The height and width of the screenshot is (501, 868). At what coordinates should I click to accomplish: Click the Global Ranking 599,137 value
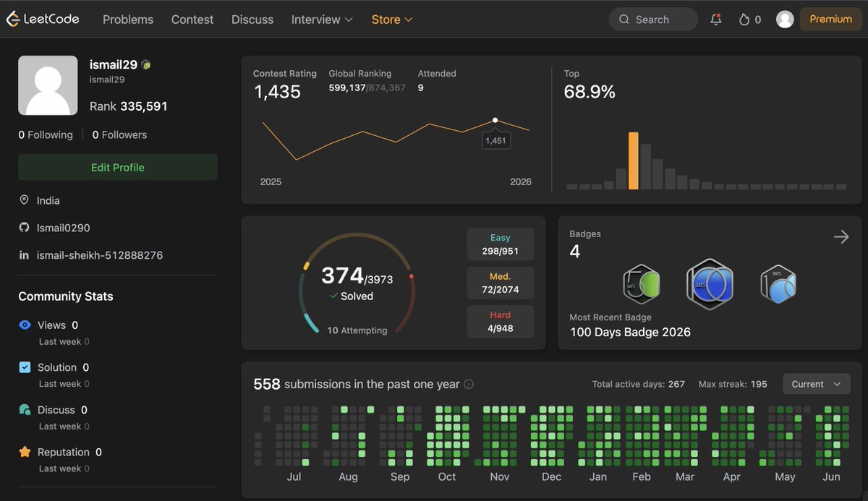click(347, 87)
